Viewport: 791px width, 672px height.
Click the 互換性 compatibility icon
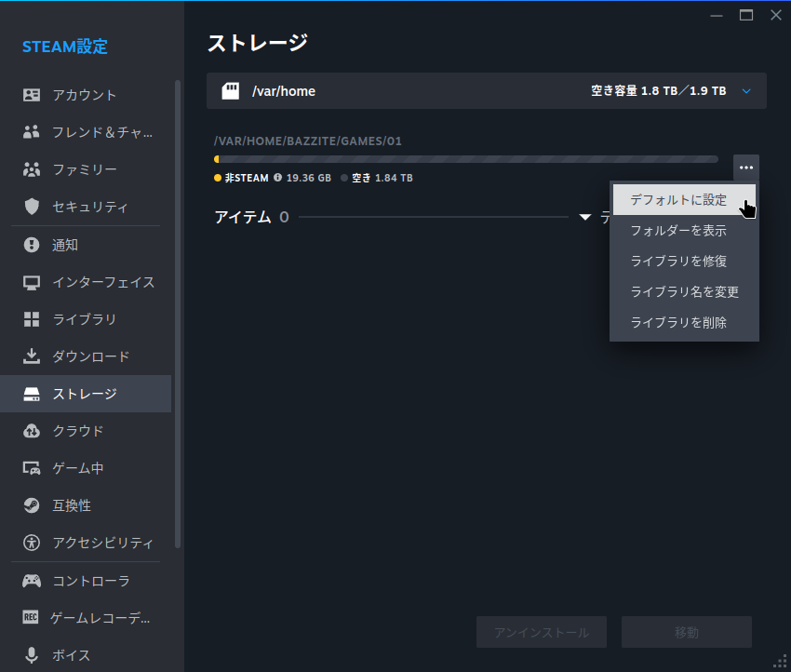coord(31,505)
